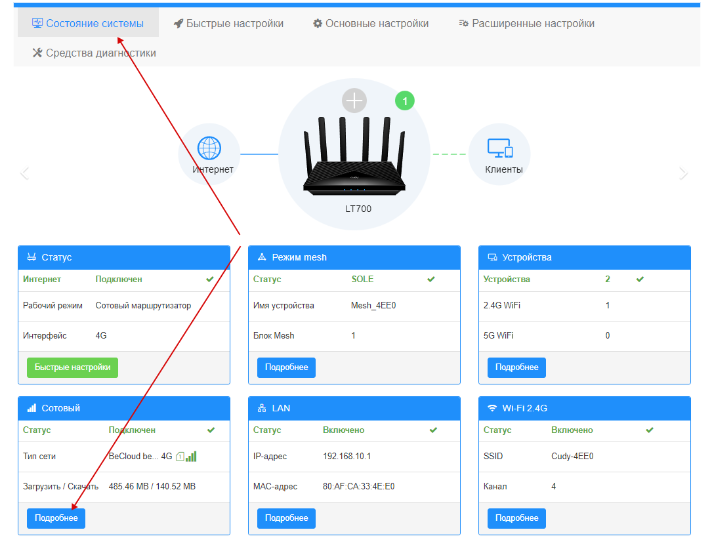
Task: Open Средства диагностики tab
Action: click(95, 53)
